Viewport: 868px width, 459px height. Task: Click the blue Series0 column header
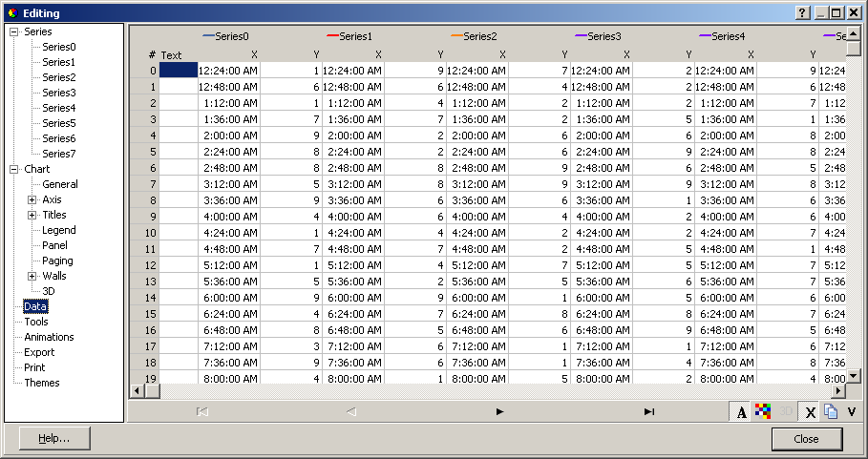[x=226, y=36]
